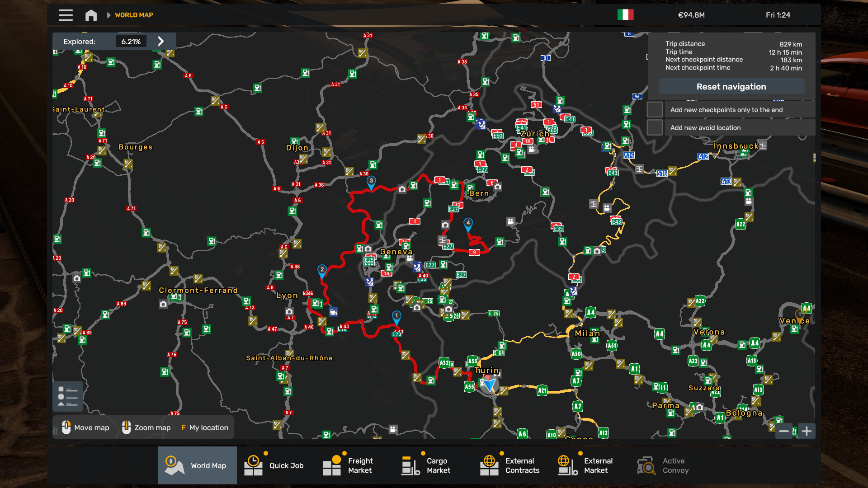
Task: Select checkpoint marker 3 on the route
Action: (371, 182)
